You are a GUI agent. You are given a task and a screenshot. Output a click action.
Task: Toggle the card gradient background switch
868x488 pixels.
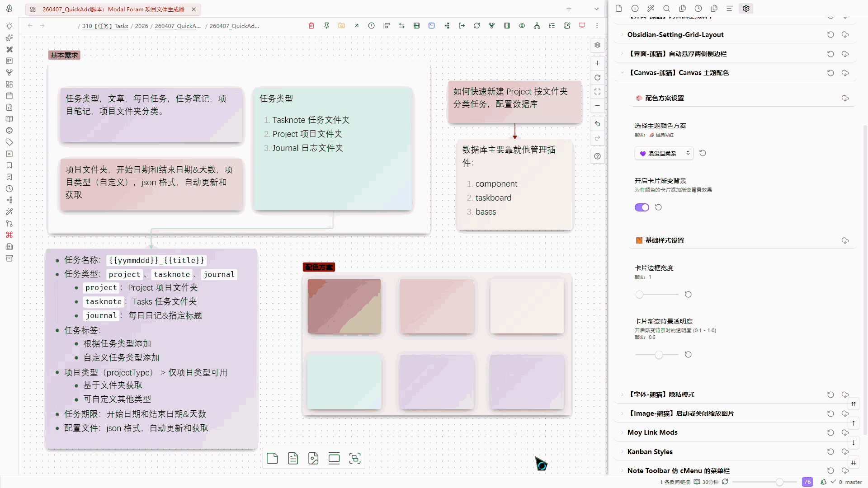[x=642, y=207]
